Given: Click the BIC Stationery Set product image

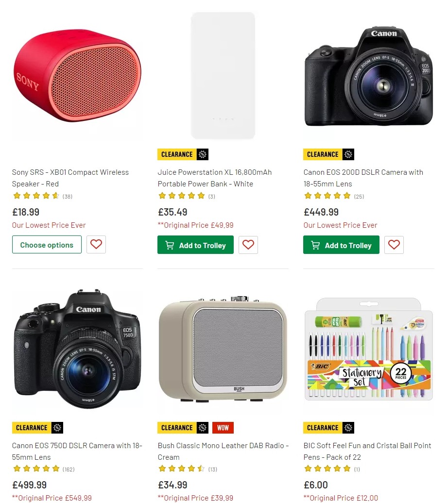Looking at the screenshot, I should tap(368, 350).
